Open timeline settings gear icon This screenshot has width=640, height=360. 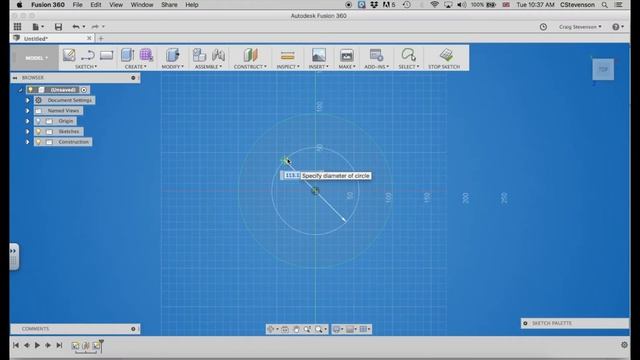(624, 345)
